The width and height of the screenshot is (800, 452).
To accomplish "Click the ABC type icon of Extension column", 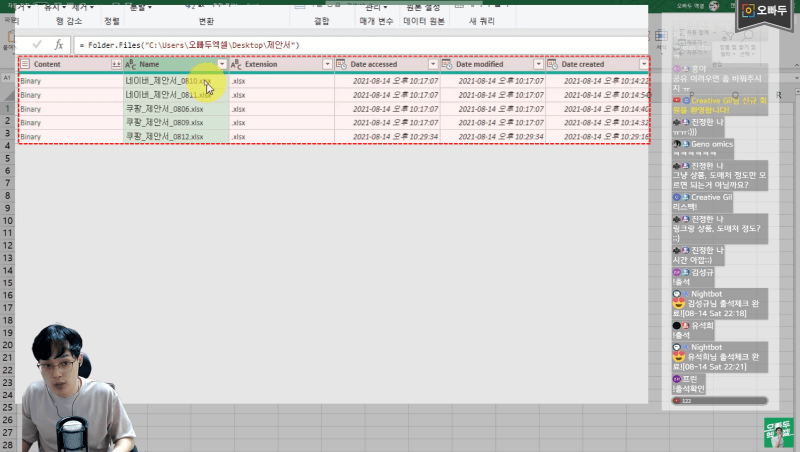I will [x=236, y=64].
